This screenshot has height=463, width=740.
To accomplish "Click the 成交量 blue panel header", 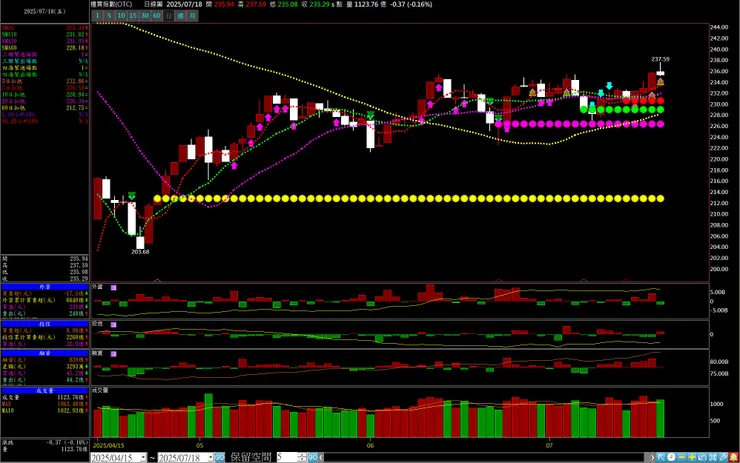I will pos(45,391).
